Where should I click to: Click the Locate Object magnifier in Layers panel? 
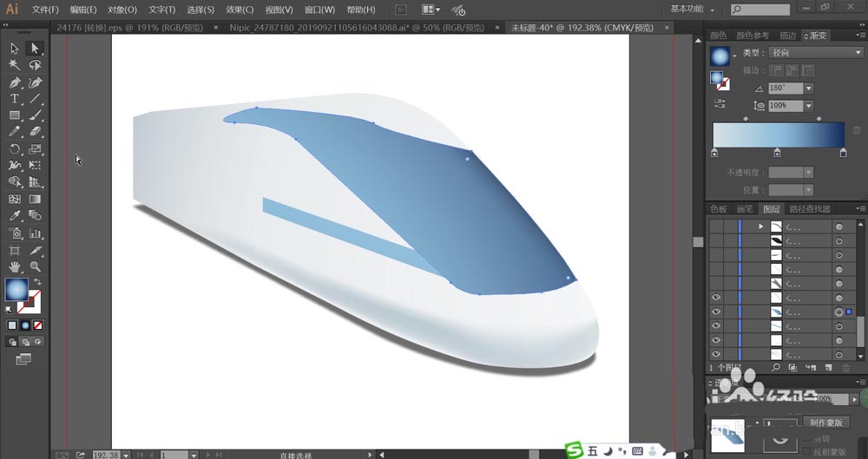pyautogui.click(x=776, y=368)
